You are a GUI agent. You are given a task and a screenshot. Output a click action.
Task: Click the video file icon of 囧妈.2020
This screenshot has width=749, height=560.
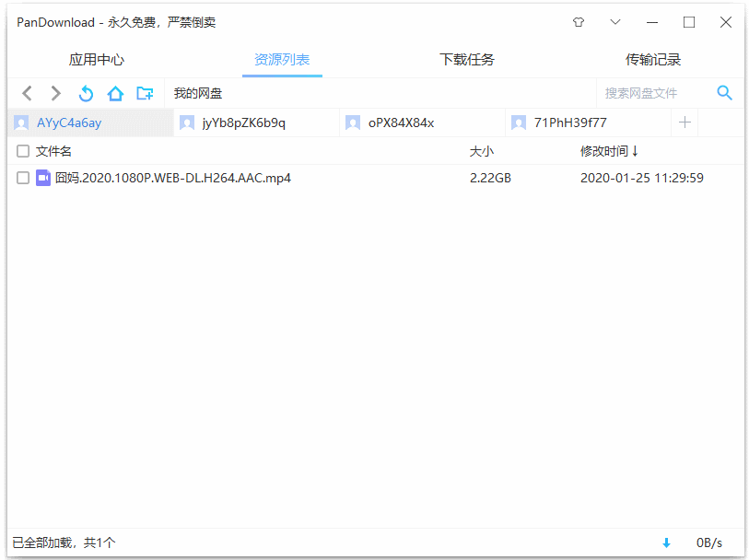(x=43, y=178)
